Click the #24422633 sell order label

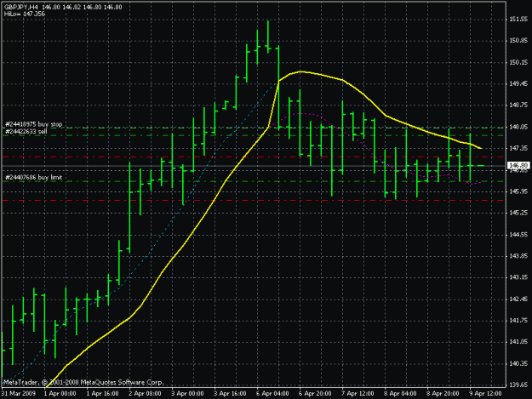pyautogui.click(x=26, y=132)
